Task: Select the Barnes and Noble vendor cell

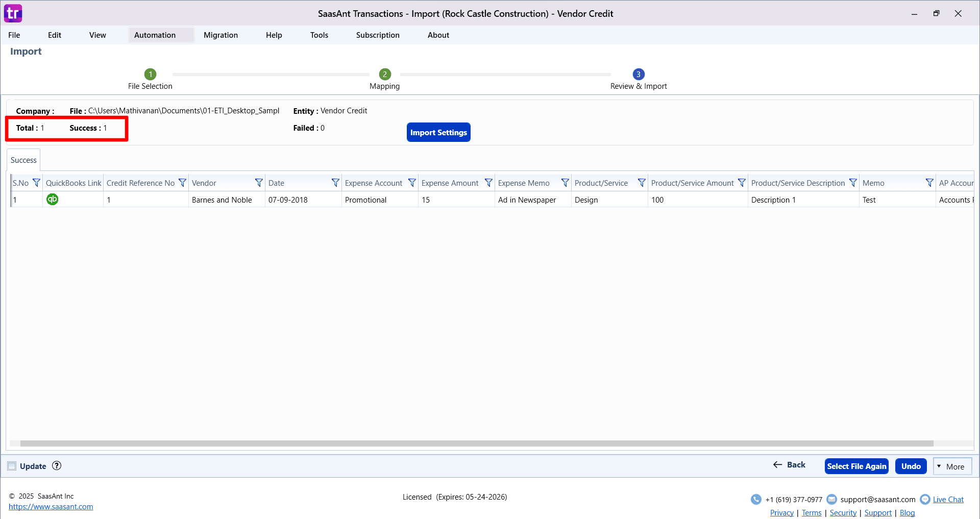Action: tap(227, 200)
